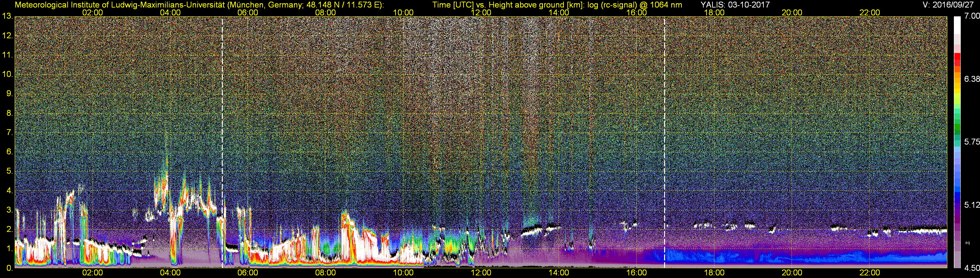Click the 4. km height axis label
This screenshot has width=980, height=278.
pos(9,191)
